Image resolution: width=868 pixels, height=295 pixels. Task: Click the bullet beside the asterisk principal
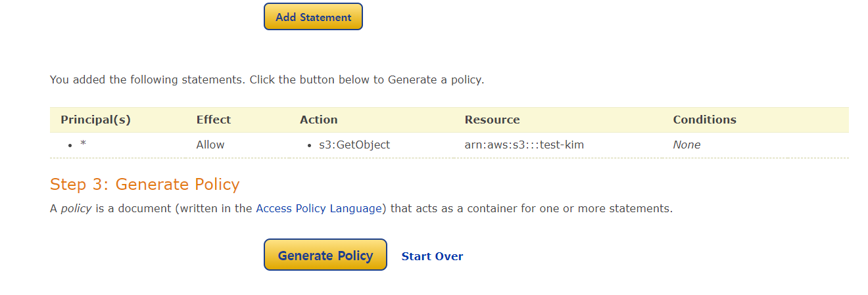point(70,145)
